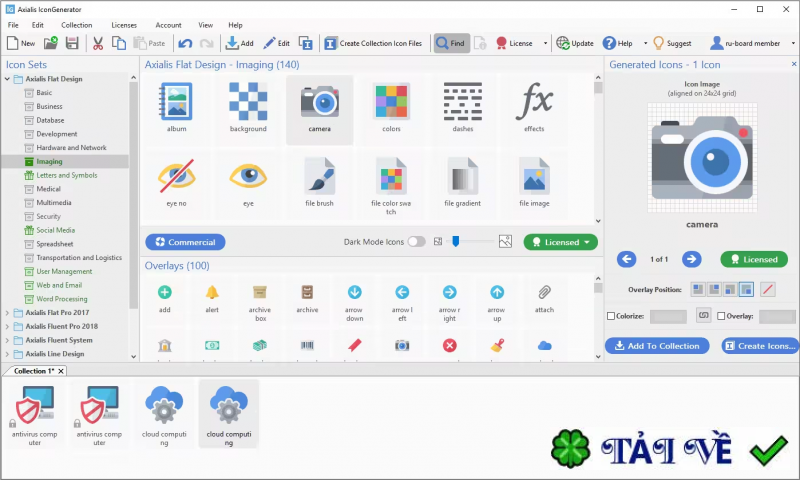Viewport: 800px width, 480px height.
Task: Click the Copy icon in toolbar
Action: 119,43
